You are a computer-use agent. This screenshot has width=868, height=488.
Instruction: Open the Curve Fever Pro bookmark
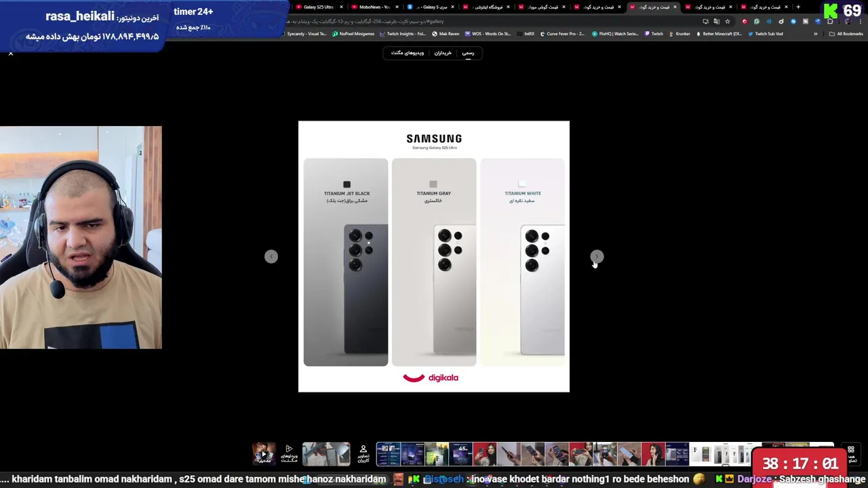tap(562, 34)
